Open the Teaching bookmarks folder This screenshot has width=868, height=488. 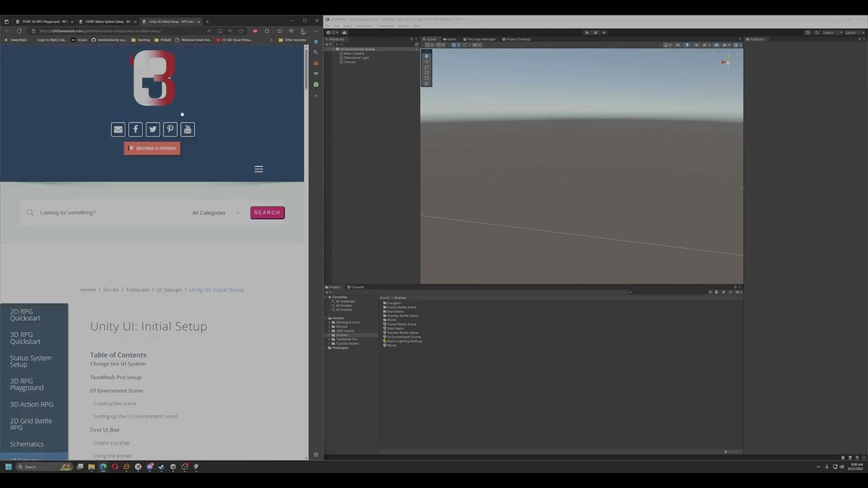coord(142,40)
